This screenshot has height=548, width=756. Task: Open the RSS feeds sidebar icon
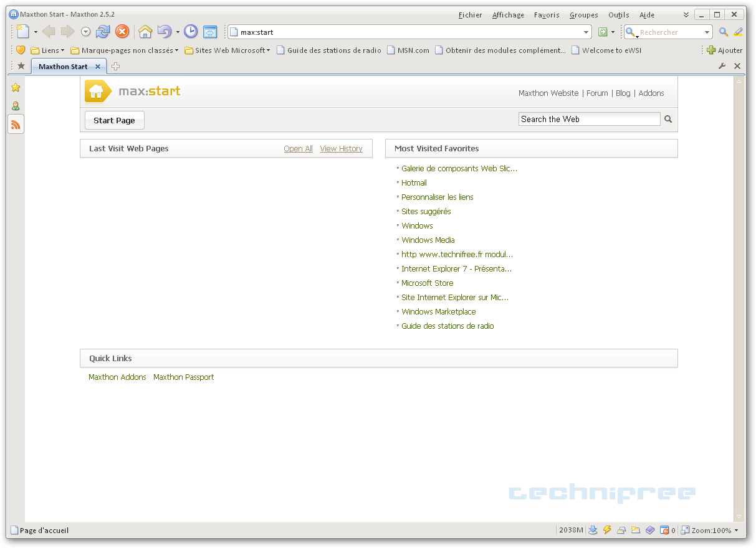[x=16, y=125]
